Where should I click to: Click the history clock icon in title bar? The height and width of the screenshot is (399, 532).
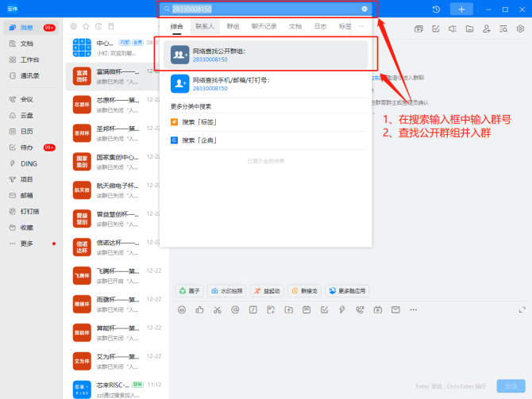(x=437, y=10)
